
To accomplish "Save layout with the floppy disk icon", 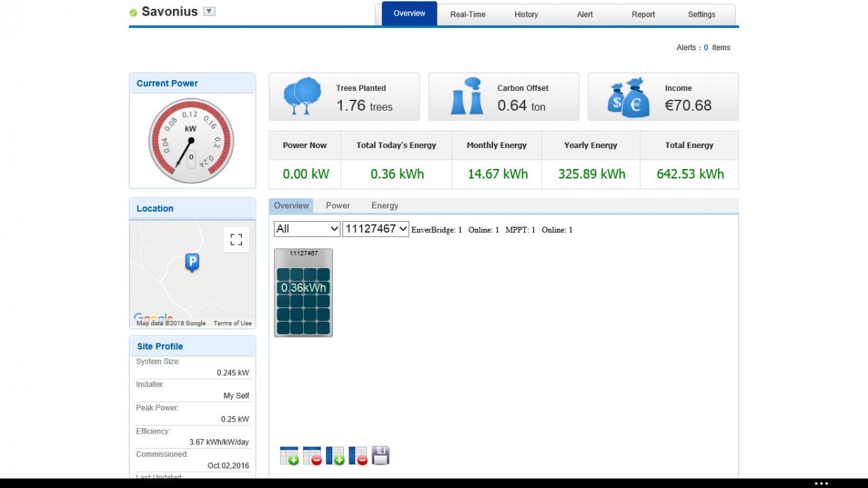I will point(381,455).
